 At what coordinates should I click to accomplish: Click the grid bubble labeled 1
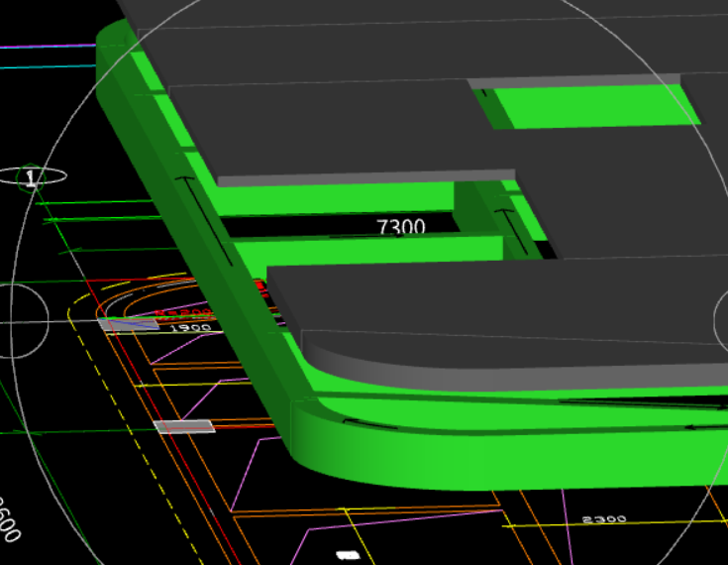point(31,177)
